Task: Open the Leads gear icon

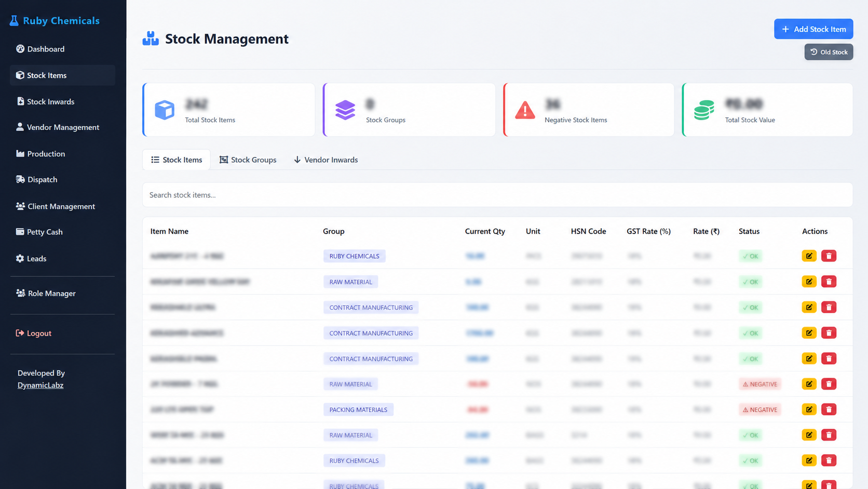Action: click(x=20, y=258)
